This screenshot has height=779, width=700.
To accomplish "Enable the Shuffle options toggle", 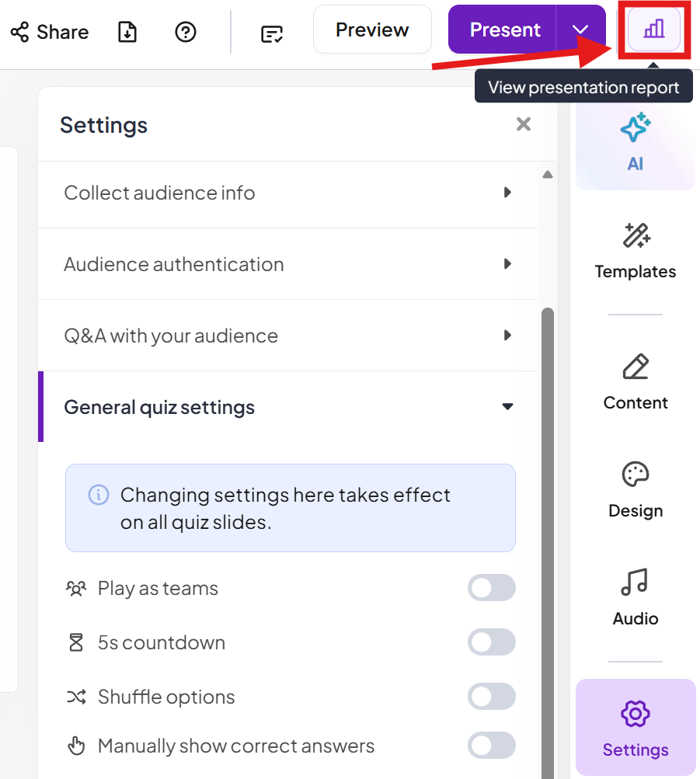I will (491, 697).
